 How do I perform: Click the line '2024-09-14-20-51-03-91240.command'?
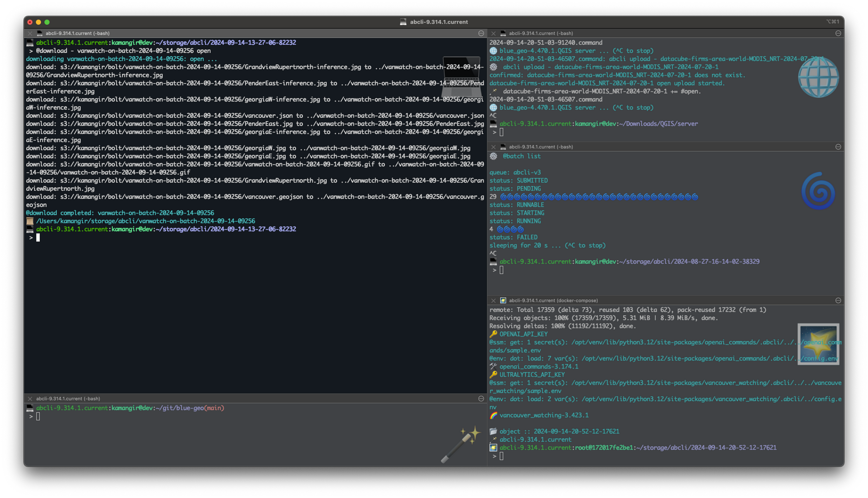click(x=546, y=42)
